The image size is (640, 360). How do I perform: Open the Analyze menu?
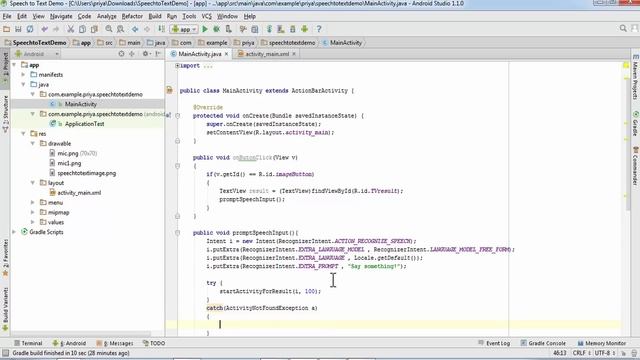[107, 16]
